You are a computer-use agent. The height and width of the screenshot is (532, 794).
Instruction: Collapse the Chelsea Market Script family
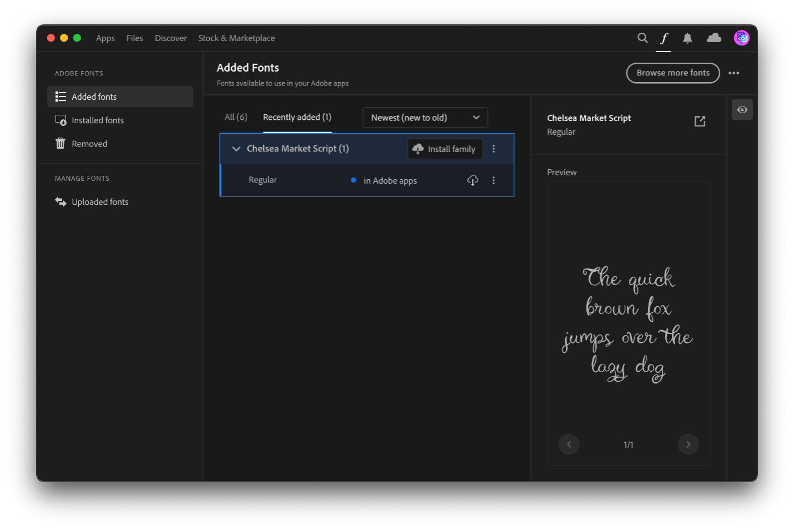pos(236,149)
